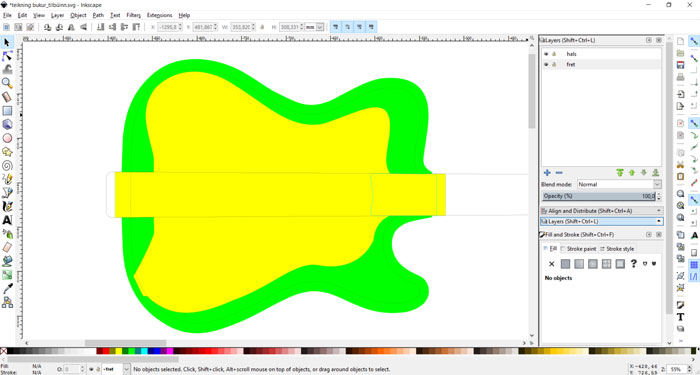The height and width of the screenshot is (375, 700).
Task: Click the opacity percentage stepper arrows
Action: pos(659,196)
